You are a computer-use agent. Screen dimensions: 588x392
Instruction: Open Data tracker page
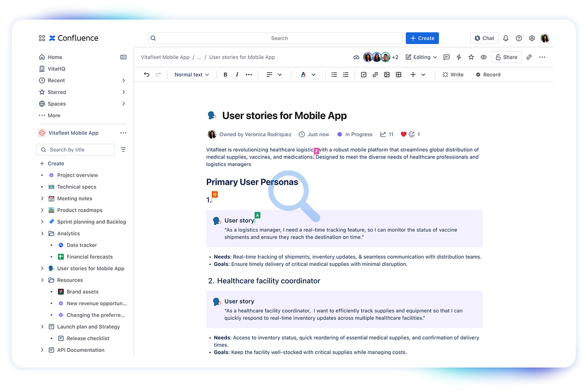pos(82,245)
